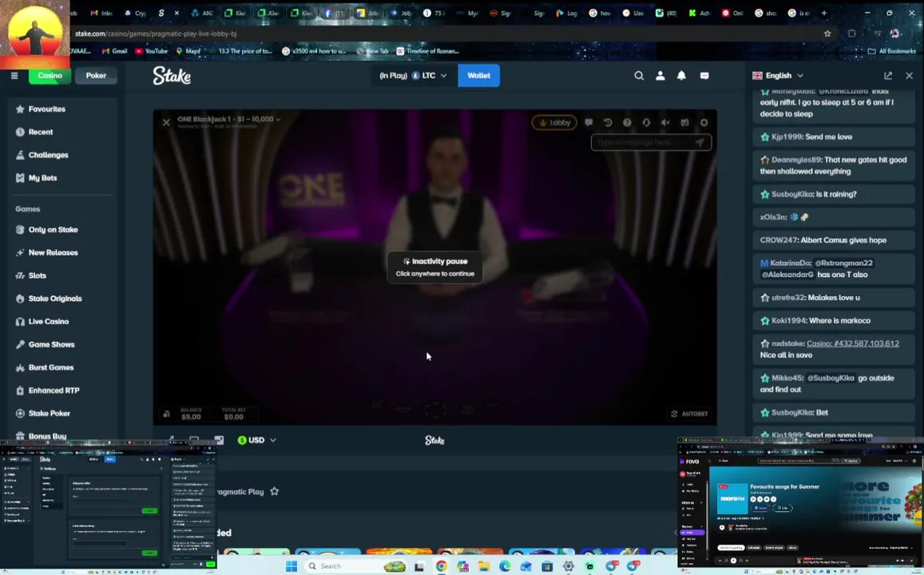Open Google Chrome from taskbar
The height and width of the screenshot is (575, 924).
coord(441,566)
